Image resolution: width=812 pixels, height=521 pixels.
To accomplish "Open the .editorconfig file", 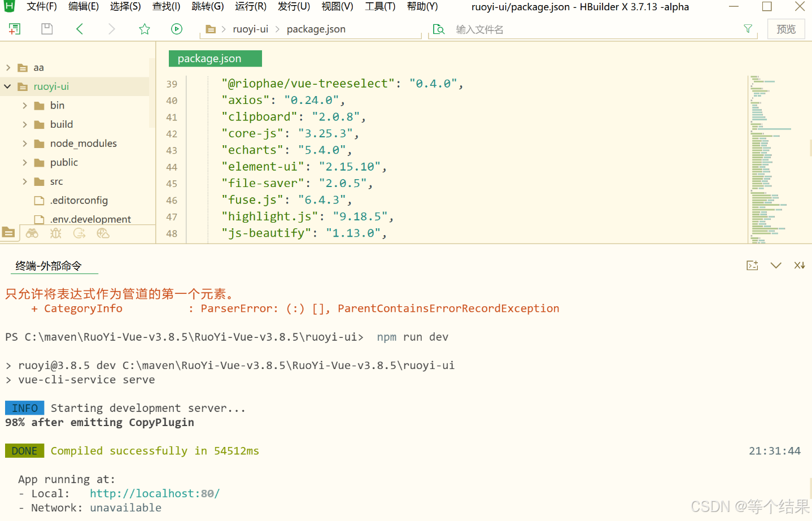I will pos(79,201).
